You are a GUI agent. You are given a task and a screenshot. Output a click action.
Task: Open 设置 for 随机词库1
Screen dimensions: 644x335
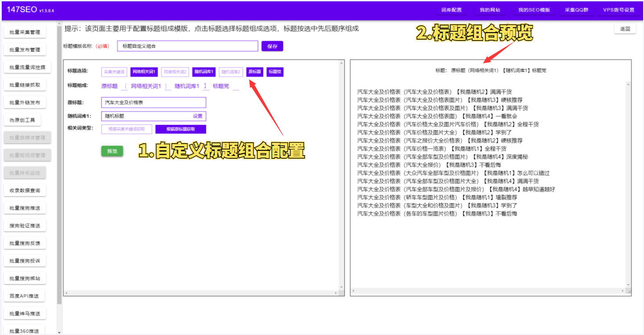click(x=197, y=116)
